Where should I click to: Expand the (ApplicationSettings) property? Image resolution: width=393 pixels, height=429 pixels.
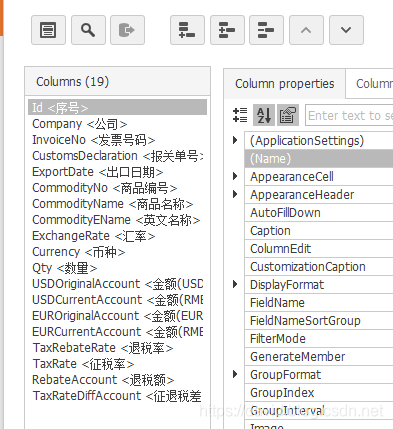click(x=235, y=140)
